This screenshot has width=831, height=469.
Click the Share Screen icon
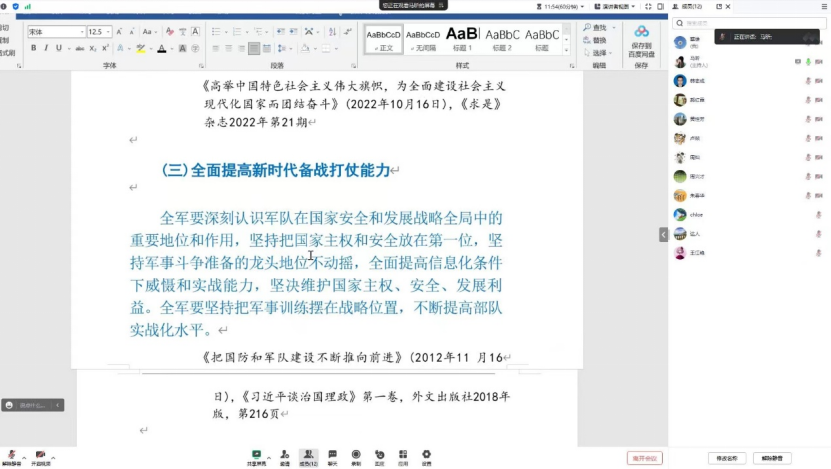click(257, 456)
